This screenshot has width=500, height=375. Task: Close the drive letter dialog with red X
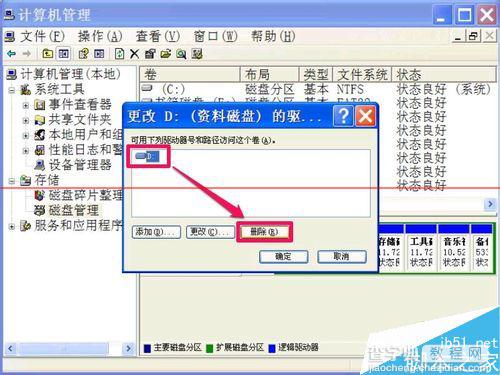366,116
